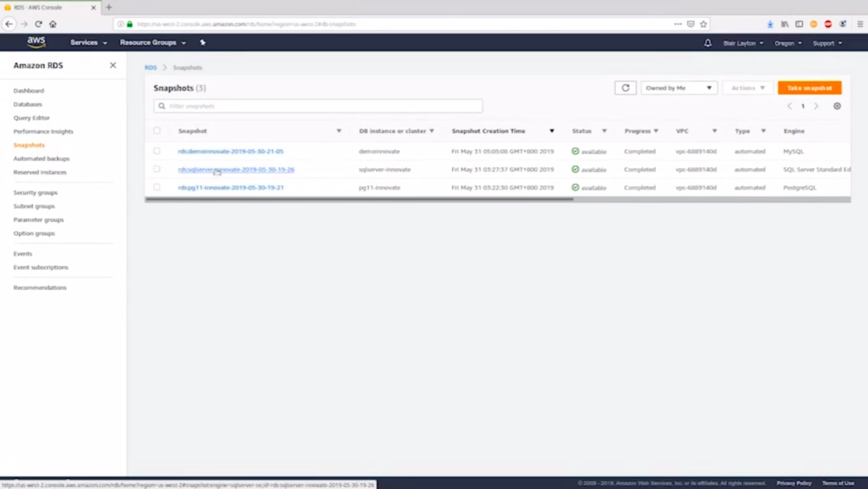Select the RDS AWS Console browser tab

pyautogui.click(x=51, y=7)
